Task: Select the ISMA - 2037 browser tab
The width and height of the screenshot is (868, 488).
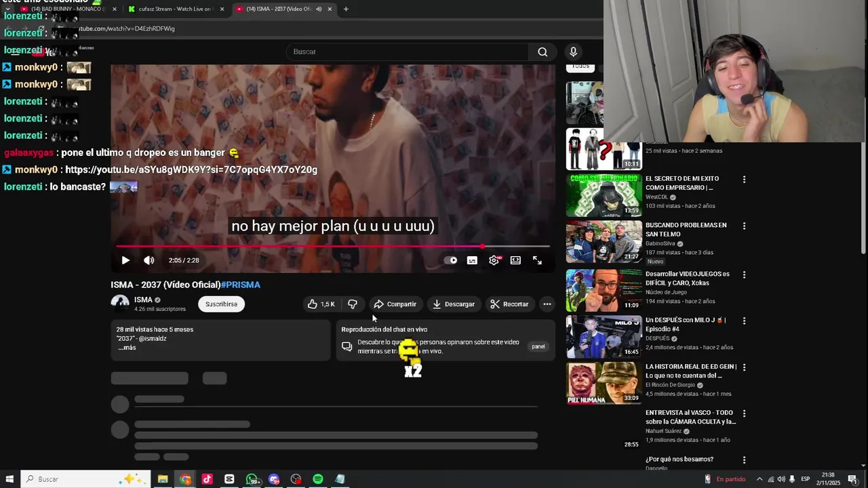Action: click(277, 9)
